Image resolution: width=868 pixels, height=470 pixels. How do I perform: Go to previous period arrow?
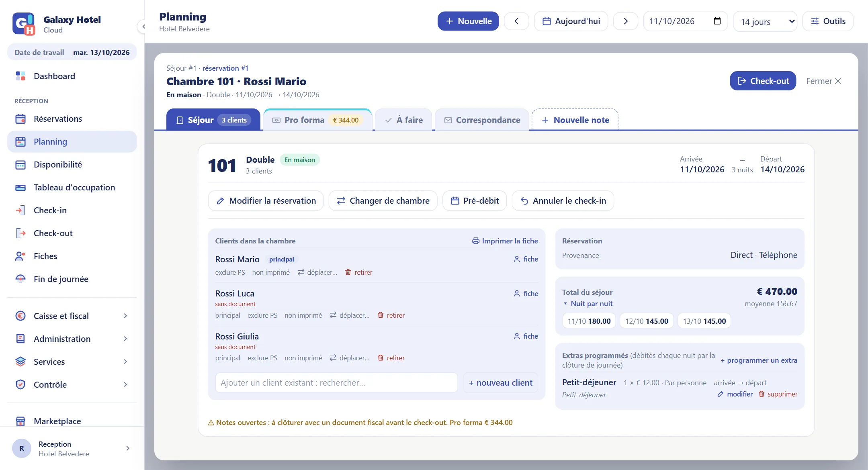516,21
